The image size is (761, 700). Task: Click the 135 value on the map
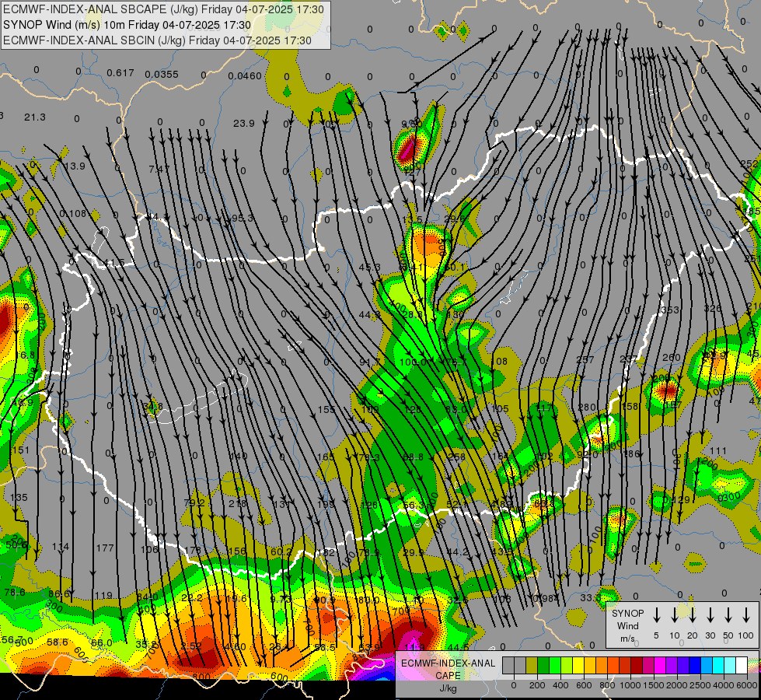click(19, 498)
